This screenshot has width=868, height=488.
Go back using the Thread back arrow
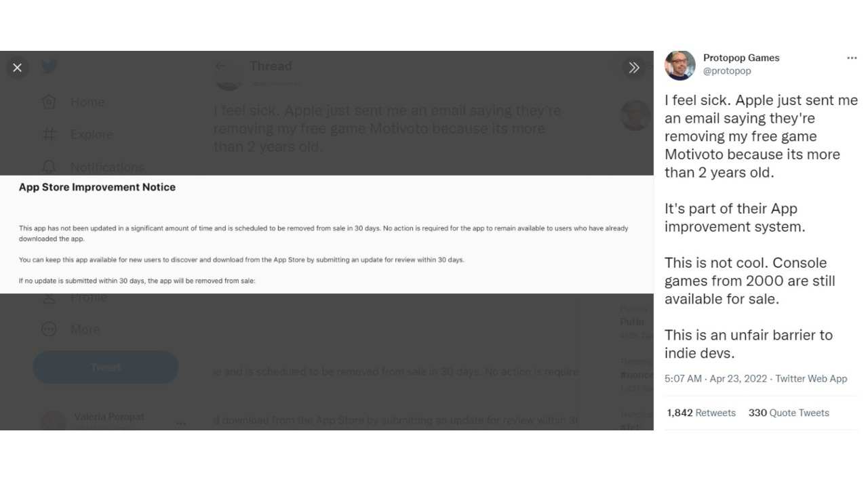point(220,66)
